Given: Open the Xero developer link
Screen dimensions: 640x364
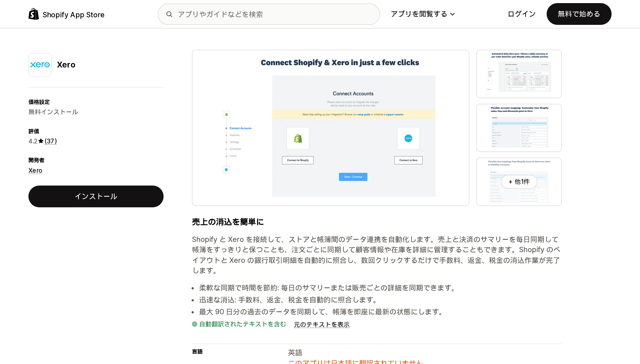Looking at the screenshot, I should 35,170.
